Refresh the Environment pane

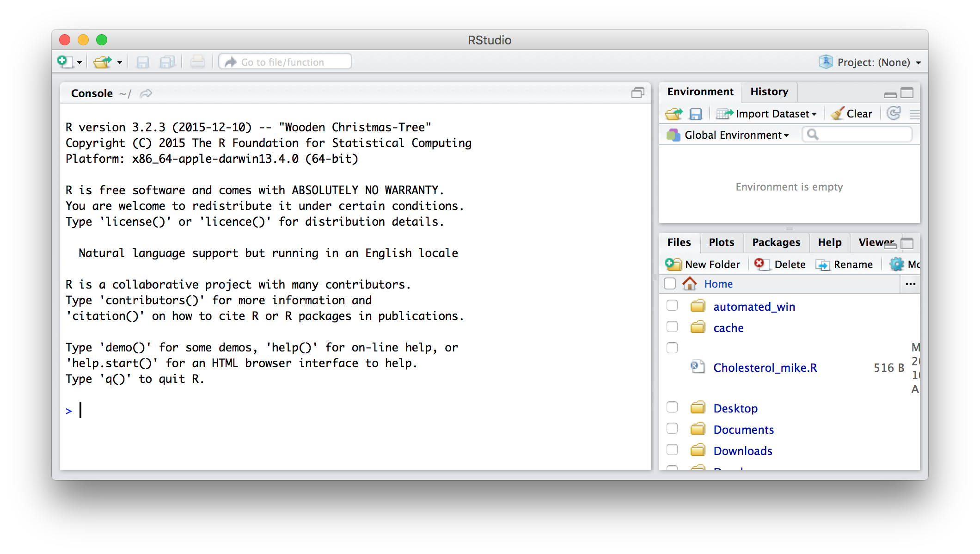(x=894, y=113)
